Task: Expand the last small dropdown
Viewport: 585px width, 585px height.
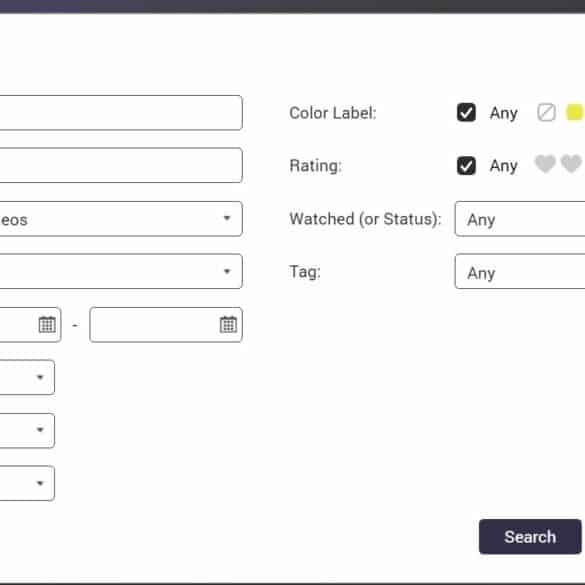Action: click(x=27, y=483)
